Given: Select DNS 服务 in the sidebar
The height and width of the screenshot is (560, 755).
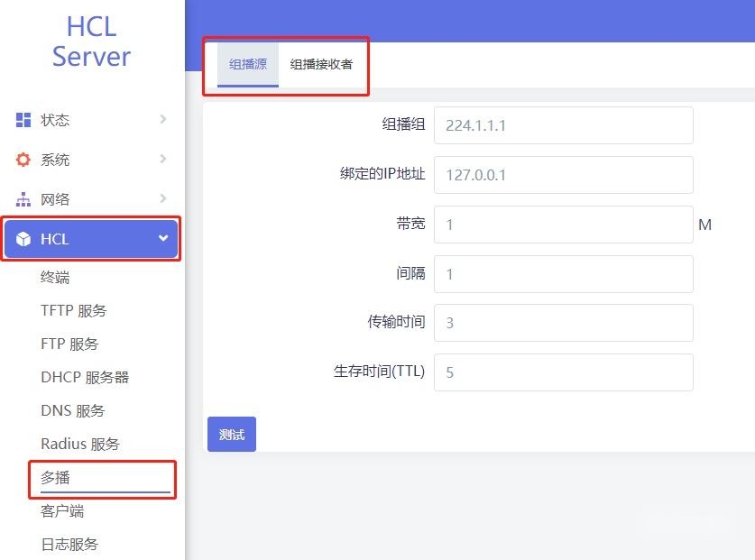Looking at the screenshot, I should (x=71, y=410).
